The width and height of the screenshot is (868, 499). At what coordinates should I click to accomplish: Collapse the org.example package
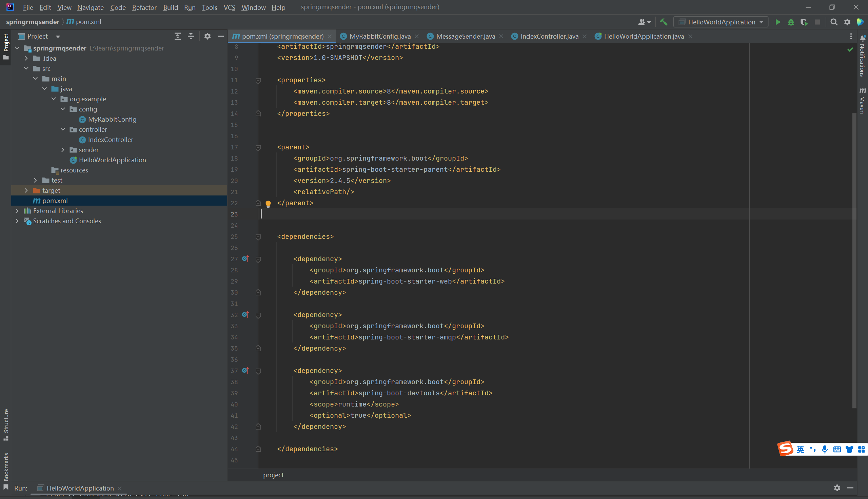click(54, 99)
